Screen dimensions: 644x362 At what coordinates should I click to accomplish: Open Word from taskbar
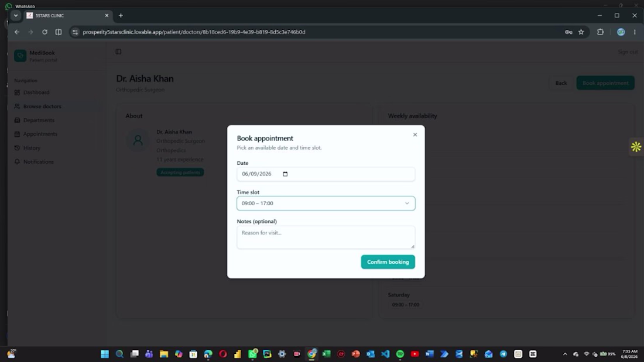(x=430, y=354)
